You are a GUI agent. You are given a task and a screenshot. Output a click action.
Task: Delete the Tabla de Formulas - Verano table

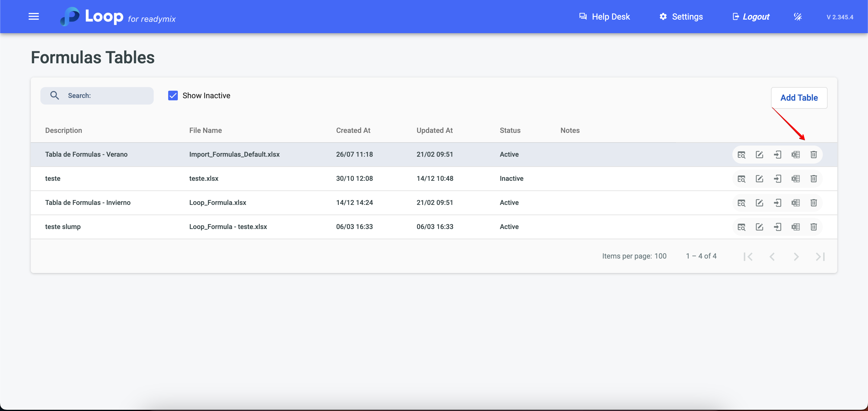tap(813, 155)
